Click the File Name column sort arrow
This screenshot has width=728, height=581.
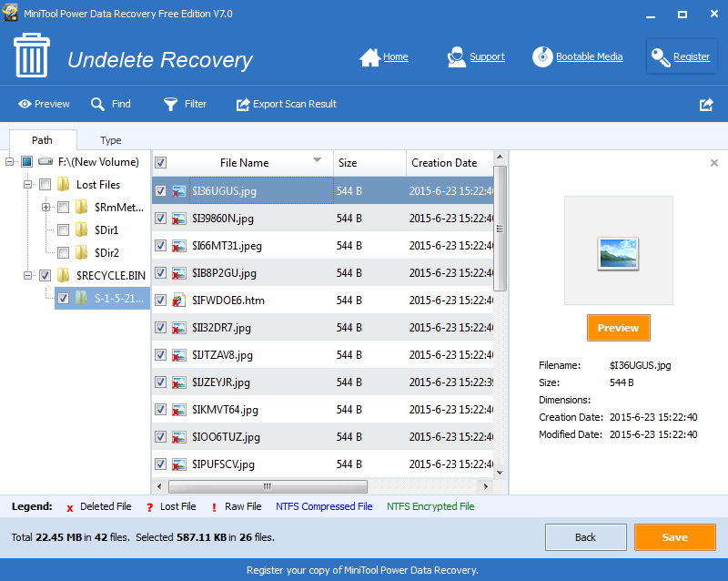317,160
